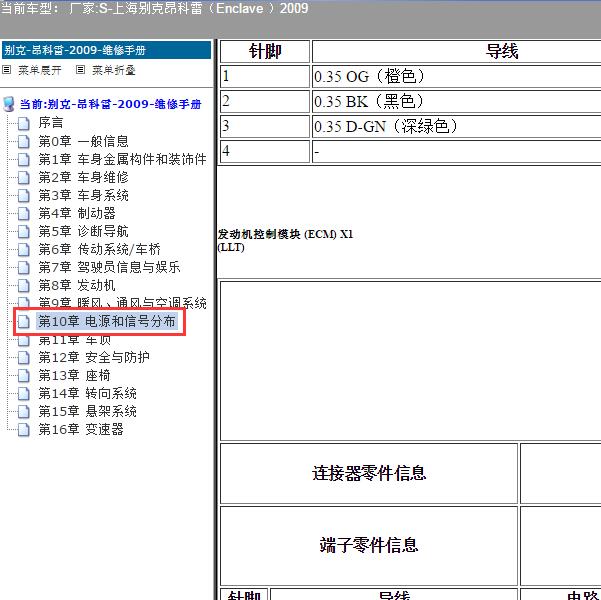This screenshot has width=601, height=600.
Task: Open 第14章 转向系统
Action: tap(87, 393)
